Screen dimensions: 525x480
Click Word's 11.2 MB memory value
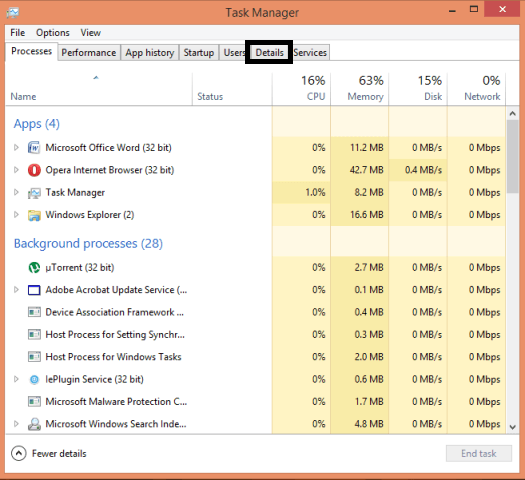(x=367, y=148)
